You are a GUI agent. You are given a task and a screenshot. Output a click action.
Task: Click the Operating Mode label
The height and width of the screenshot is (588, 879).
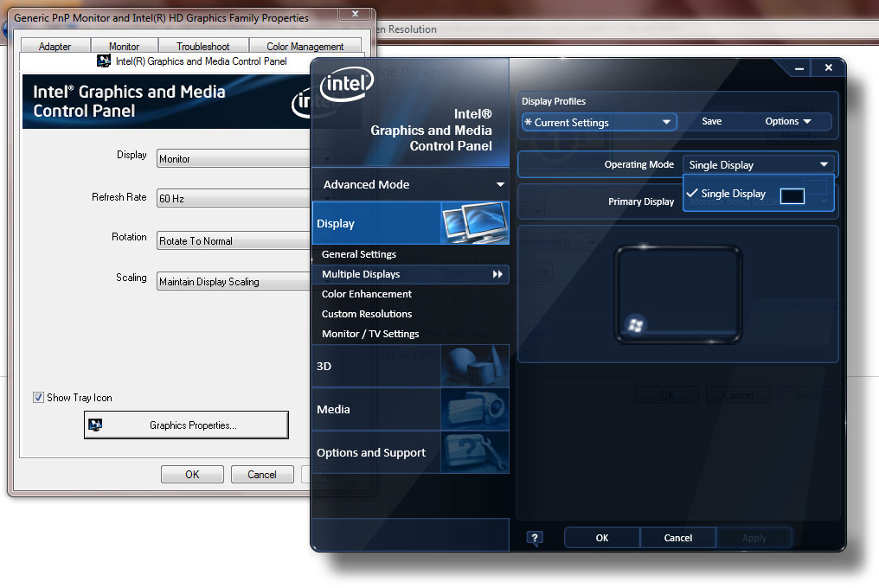639,165
